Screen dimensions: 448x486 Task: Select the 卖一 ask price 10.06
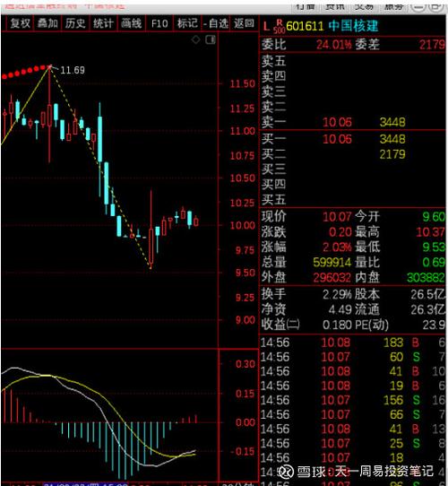(x=337, y=122)
